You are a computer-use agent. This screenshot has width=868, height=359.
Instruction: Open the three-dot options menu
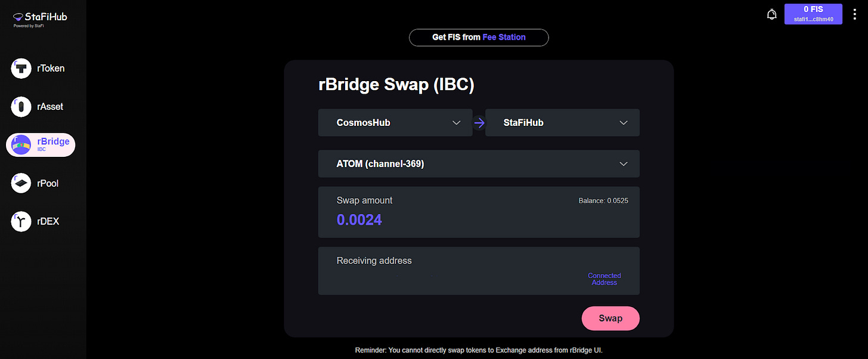[x=855, y=14]
